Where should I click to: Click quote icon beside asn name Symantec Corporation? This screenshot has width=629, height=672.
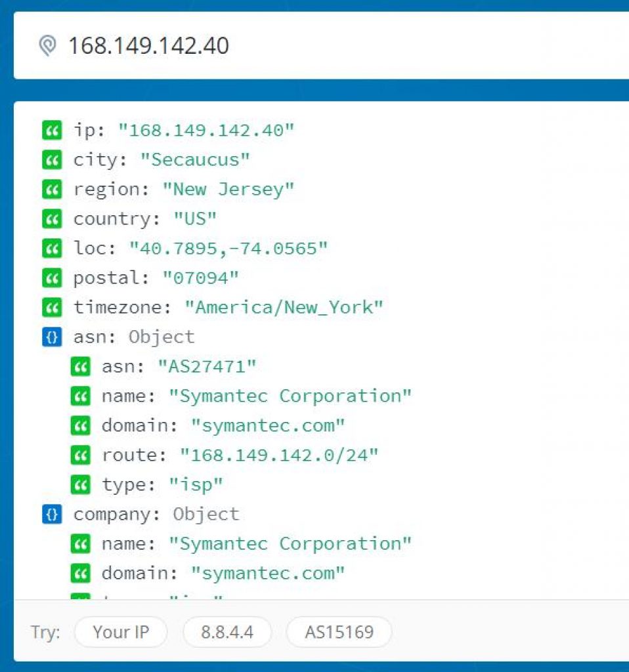point(81,396)
